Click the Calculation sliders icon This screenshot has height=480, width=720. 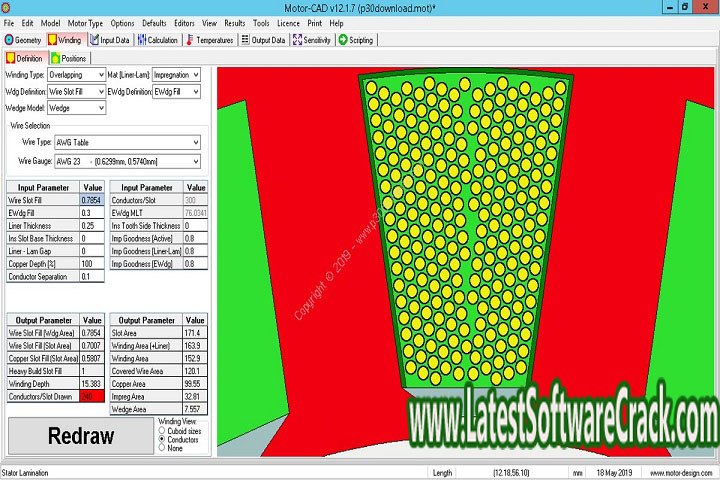click(141, 40)
